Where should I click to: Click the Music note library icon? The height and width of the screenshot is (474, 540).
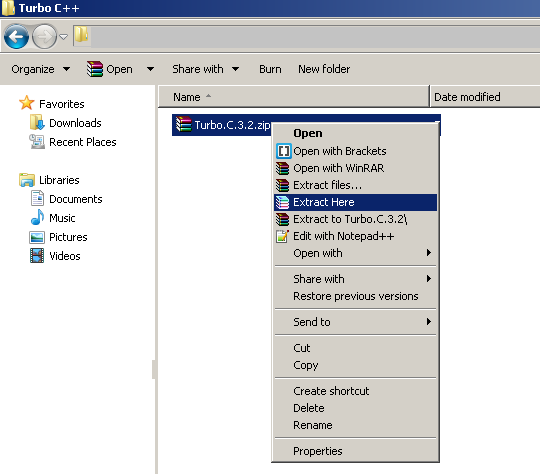tap(37, 217)
